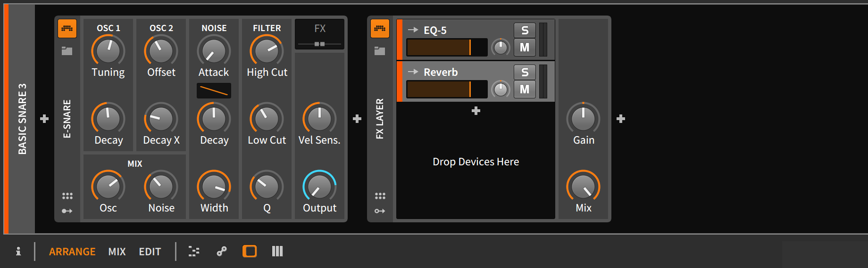Add device before E-SNARE with plus
868x268 pixels.
(44, 119)
